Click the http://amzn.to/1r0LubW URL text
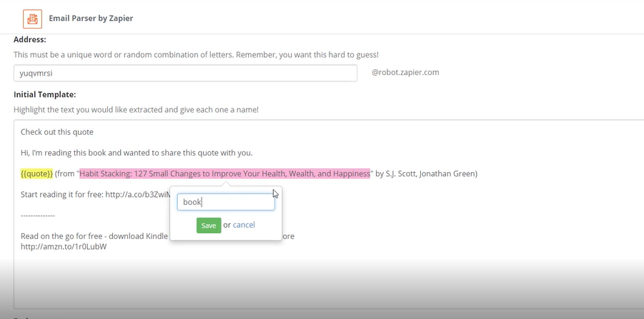Screen dimensions: 644x319 pyautogui.click(x=64, y=247)
